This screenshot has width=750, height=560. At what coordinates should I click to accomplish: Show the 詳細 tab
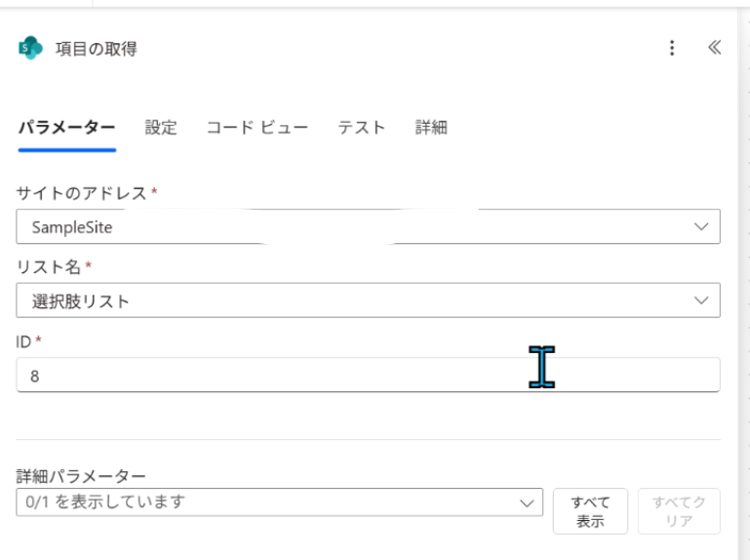[431, 128]
